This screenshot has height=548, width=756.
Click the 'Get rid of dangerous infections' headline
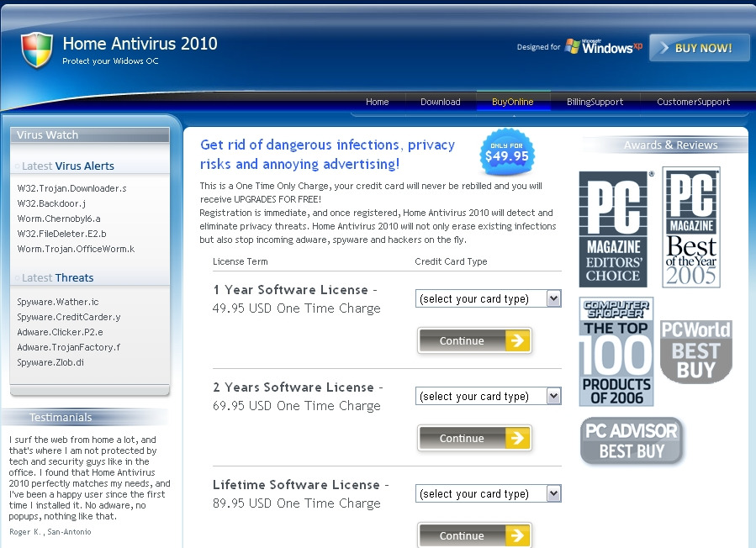328,155
